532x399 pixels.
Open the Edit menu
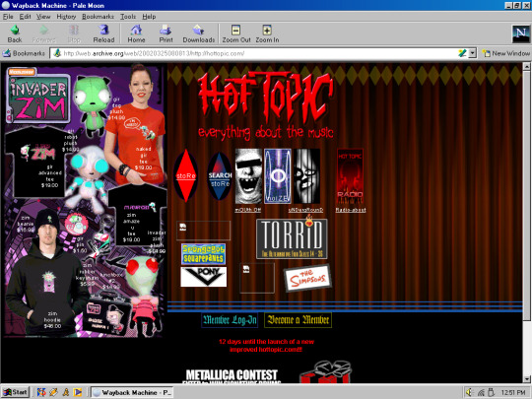click(x=25, y=17)
